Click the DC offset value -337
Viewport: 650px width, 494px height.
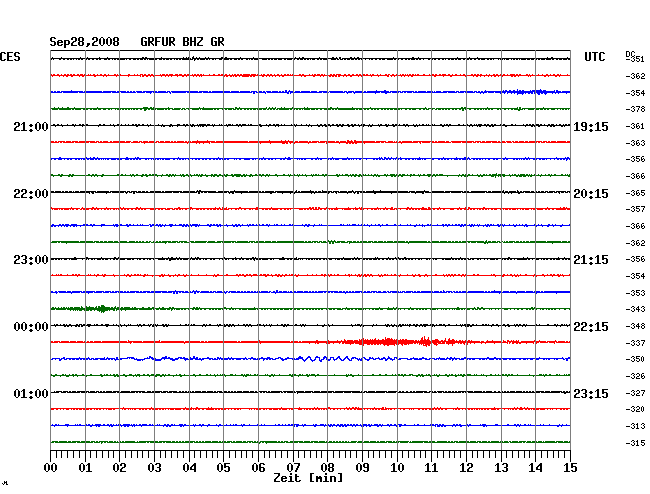point(635,343)
